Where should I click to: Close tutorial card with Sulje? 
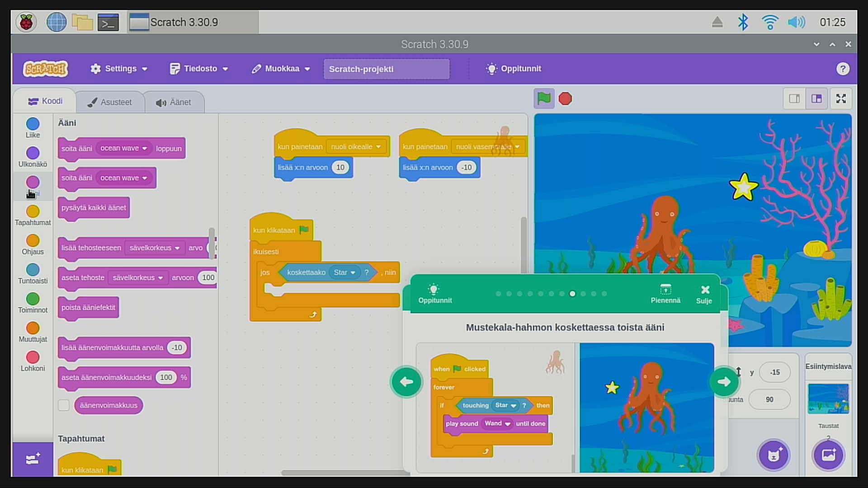point(704,295)
